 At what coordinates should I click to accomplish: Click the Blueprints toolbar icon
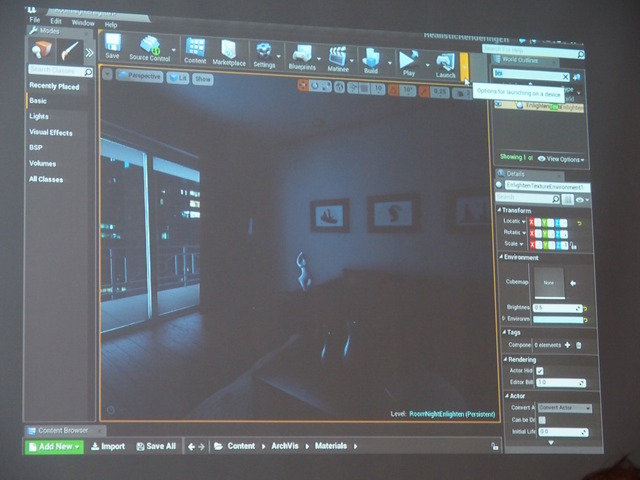301,55
